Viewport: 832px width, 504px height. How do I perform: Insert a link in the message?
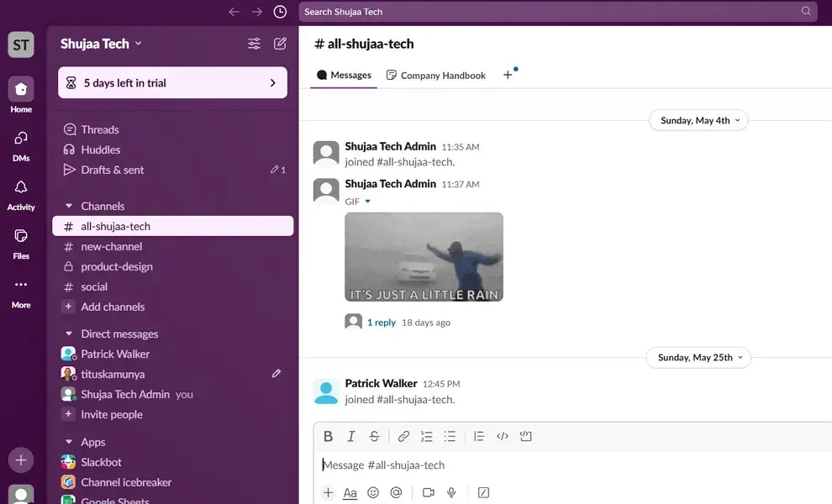pos(403,436)
